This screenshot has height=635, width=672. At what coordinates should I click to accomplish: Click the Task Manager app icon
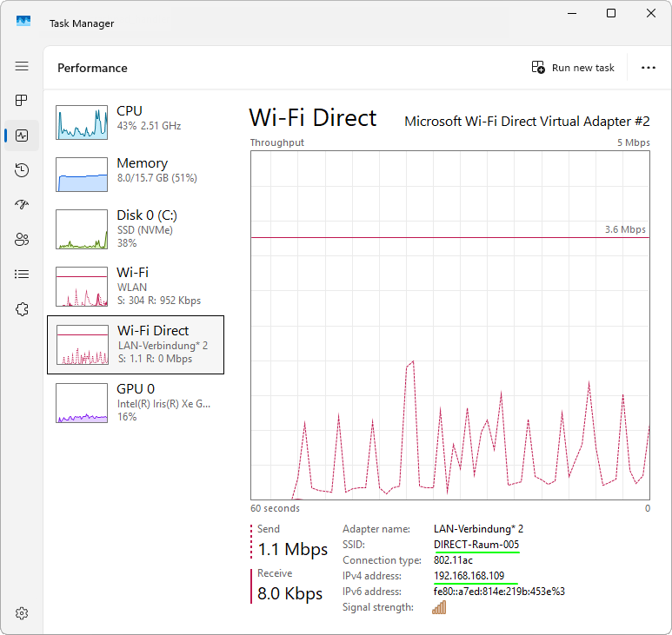[23, 21]
